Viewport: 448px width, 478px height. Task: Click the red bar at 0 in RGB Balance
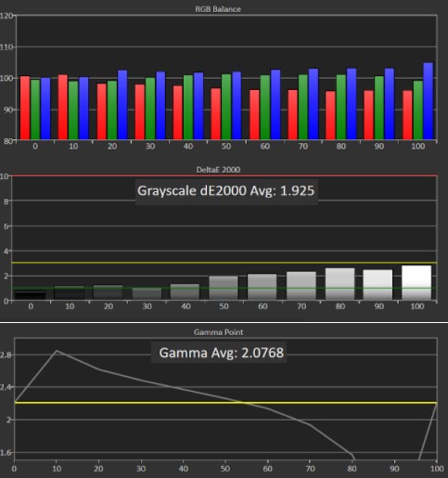25,108
